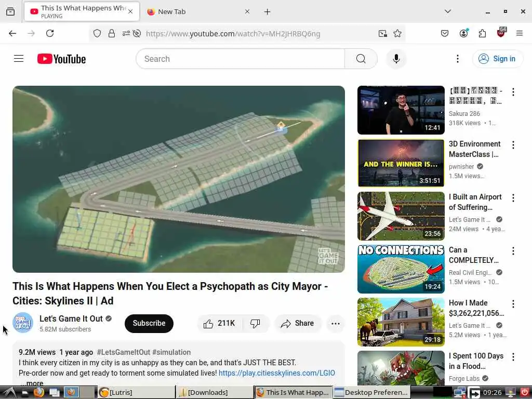Open options for 3D Environment MasterClass
Screen dimensions: 532x399
click(x=513, y=145)
